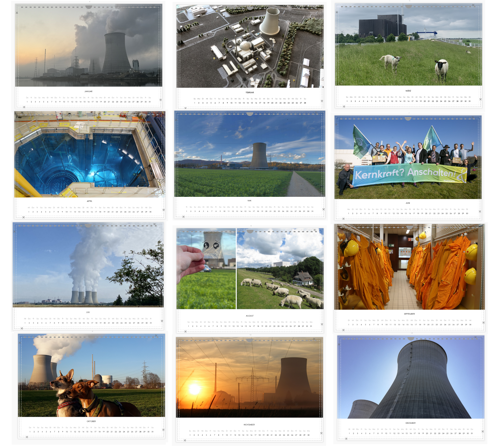Open the November sunset power plant photo
The width and height of the screenshot is (503, 448).
249,378
